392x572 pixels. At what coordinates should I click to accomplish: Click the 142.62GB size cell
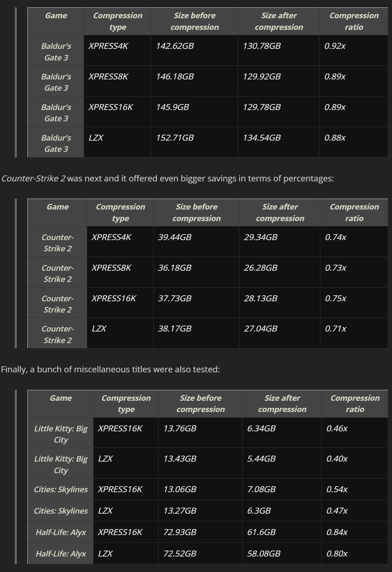(175, 46)
